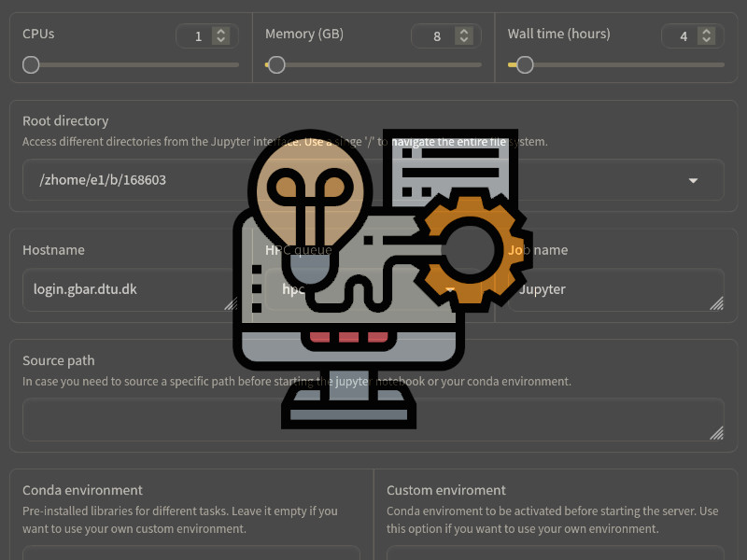Click the Hostname field resize handle
This screenshot has height=560, width=747.
(x=230, y=303)
